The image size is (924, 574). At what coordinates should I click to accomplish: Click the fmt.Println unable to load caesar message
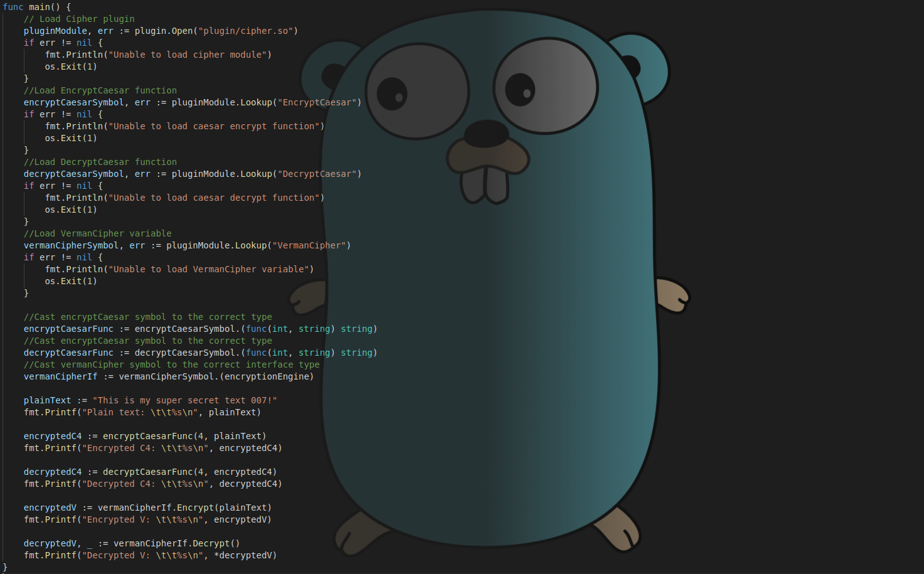tap(184, 125)
